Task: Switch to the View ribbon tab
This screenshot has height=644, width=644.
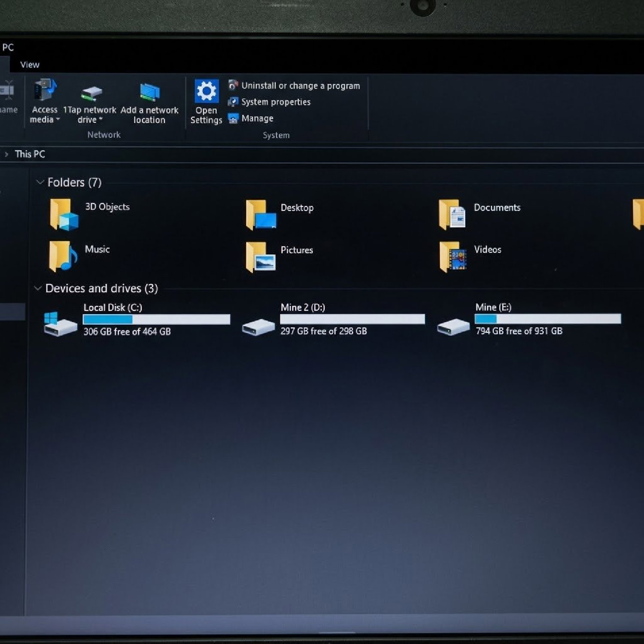Action: 30,64
